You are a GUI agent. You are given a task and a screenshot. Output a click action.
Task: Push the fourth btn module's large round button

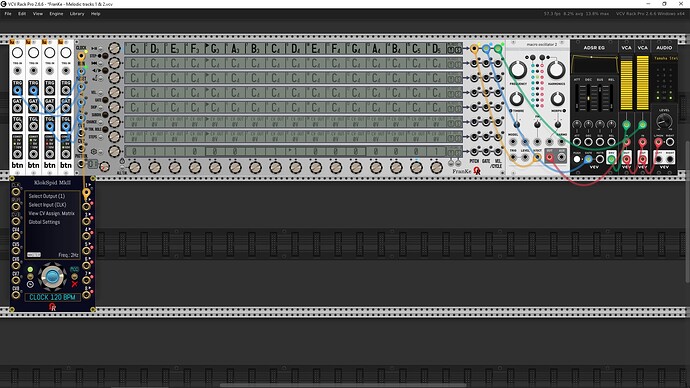pos(66,53)
